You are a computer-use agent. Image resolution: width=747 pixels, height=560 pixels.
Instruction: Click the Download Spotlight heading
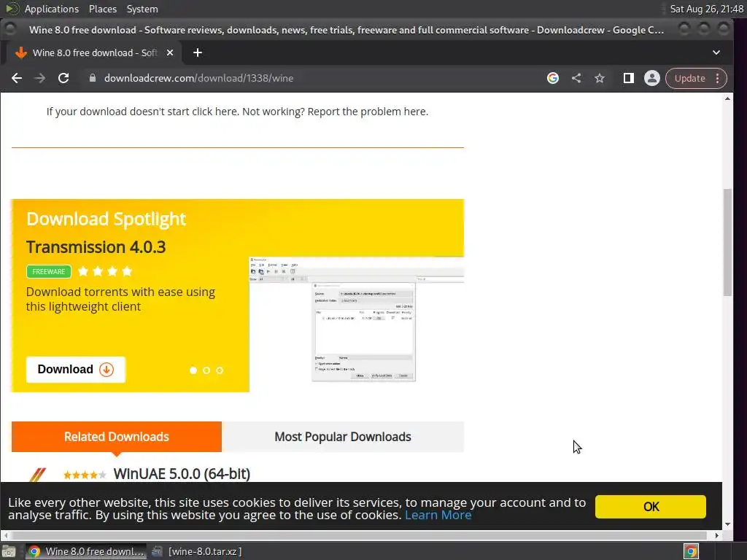pos(106,219)
